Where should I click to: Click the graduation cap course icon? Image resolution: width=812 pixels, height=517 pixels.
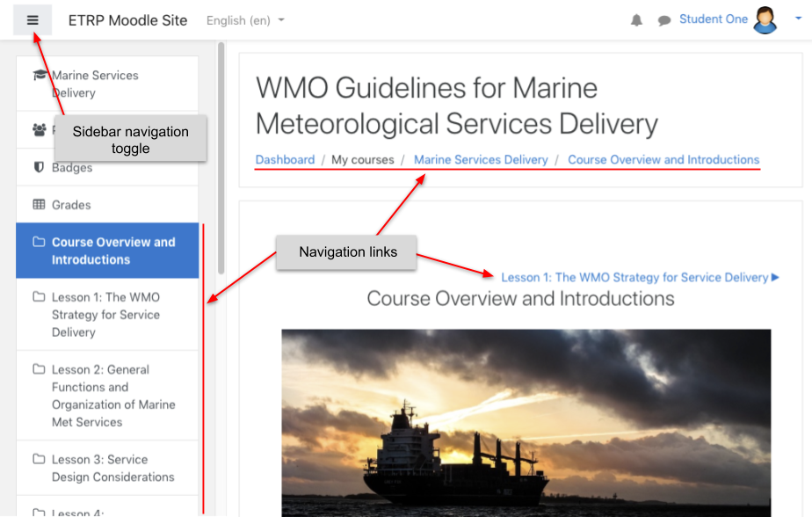coord(40,75)
